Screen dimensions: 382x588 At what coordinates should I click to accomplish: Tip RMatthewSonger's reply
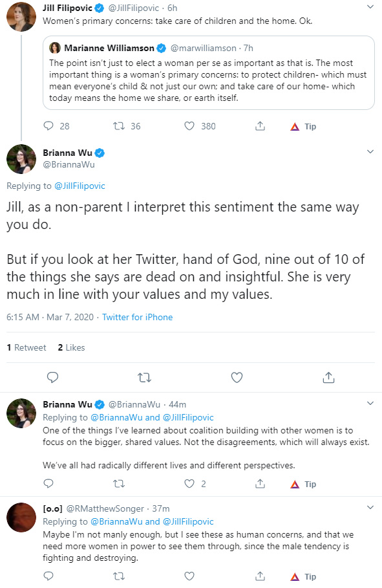(303, 576)
